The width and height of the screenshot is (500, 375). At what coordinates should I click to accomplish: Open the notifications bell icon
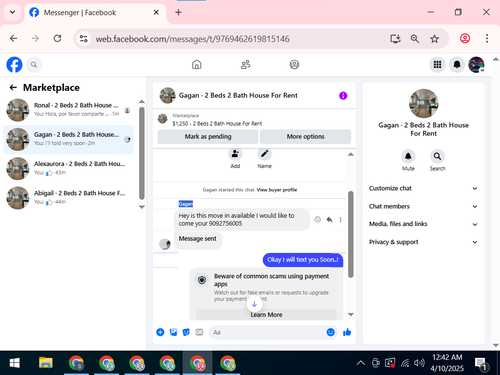coord(457,64)
